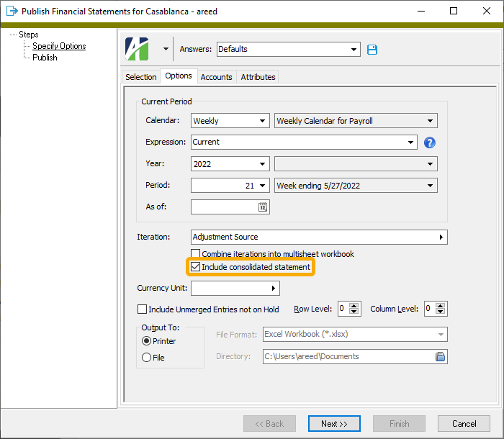Open the Year 2022 dropdown
Image resolution: width=504 pixels, height=439 pixels.
tap(230, 164)
